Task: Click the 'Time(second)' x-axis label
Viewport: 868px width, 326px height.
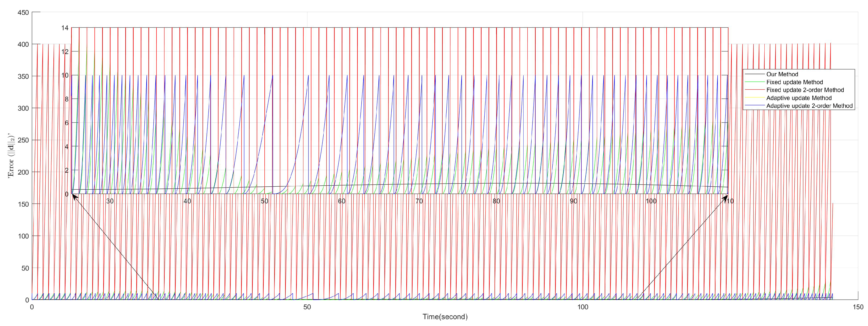Action: click(x=445, y=317)
